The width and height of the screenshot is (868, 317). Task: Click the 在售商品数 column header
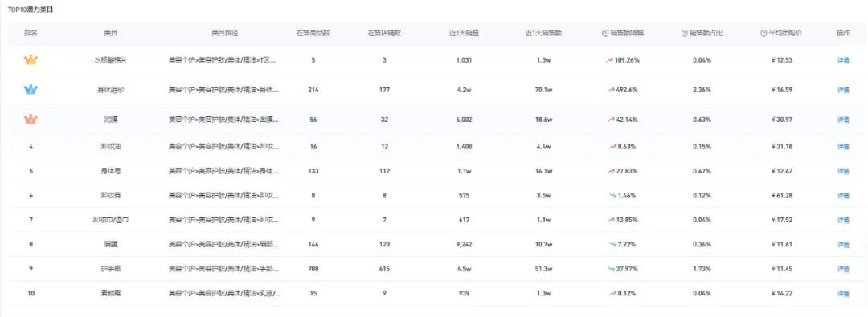coord(313,33)
